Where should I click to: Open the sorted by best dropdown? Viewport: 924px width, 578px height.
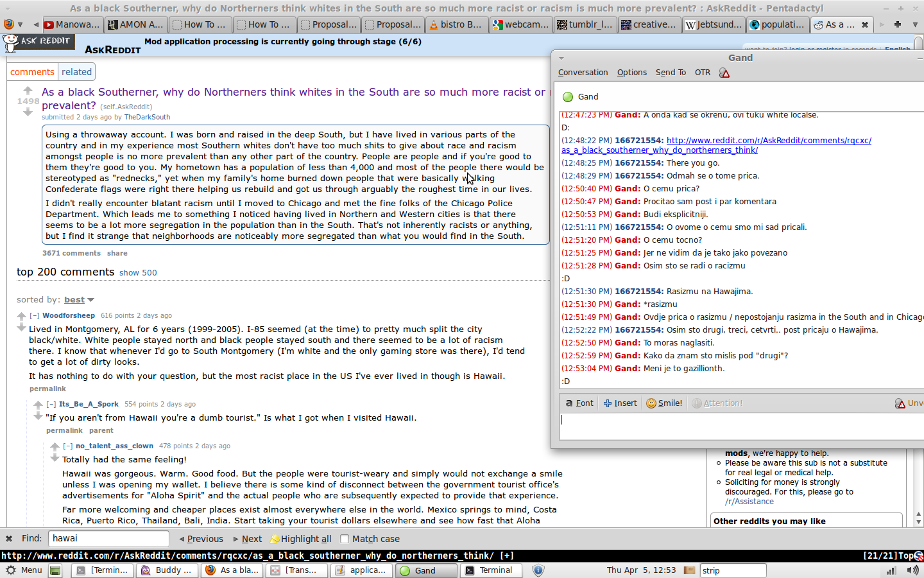(79, 300)
